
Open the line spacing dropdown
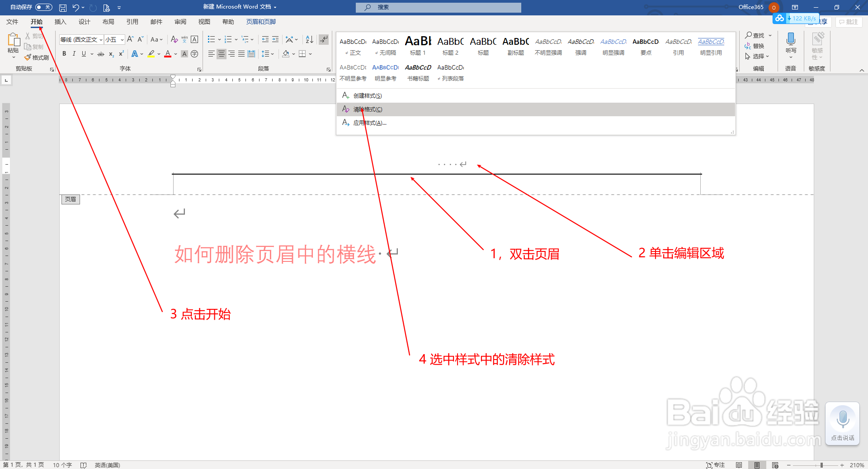tap(268, 54)
